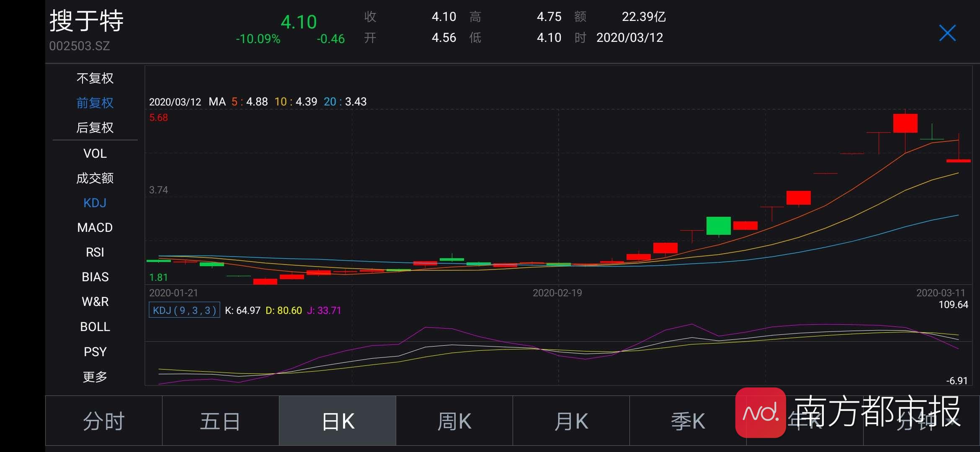Viewport: 980px width, 452px height.
Task: Click the 3.74 middle price axis label
Action: tap(158, 190)
